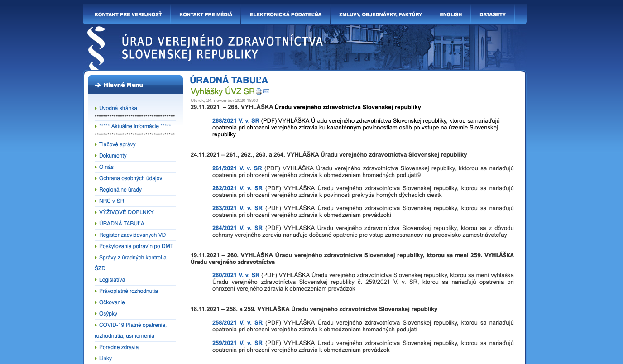Go to Poradne zdravia in the sidebar
623x364 pixels.
point(119,347)
